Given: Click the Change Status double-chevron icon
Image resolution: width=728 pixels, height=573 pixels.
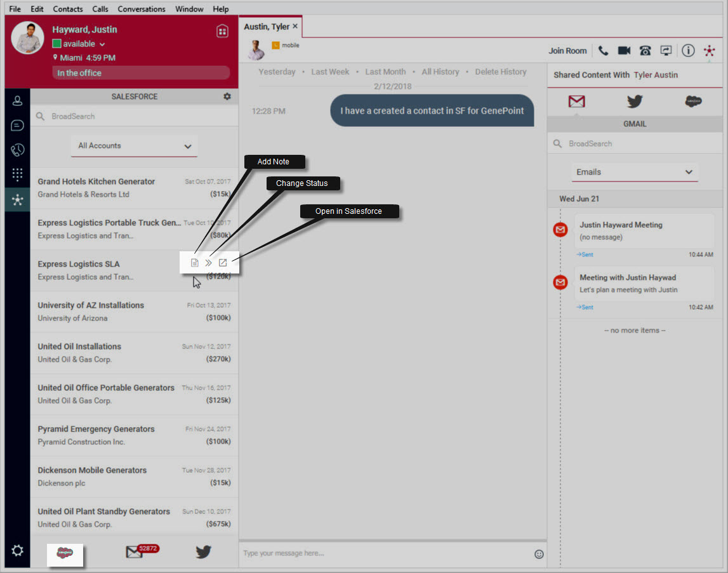Looking at the screenshot, I should pyautogui.click(x=208, y=263).
